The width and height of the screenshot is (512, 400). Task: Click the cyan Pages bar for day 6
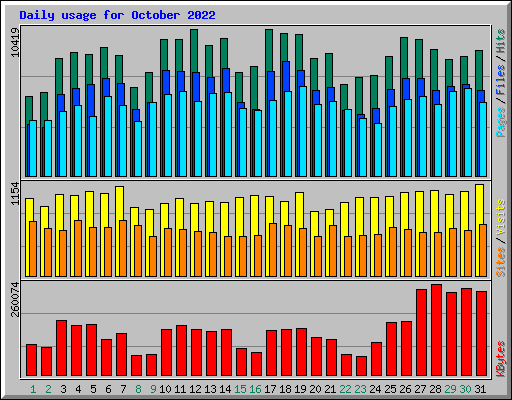[x=108, y=136]
